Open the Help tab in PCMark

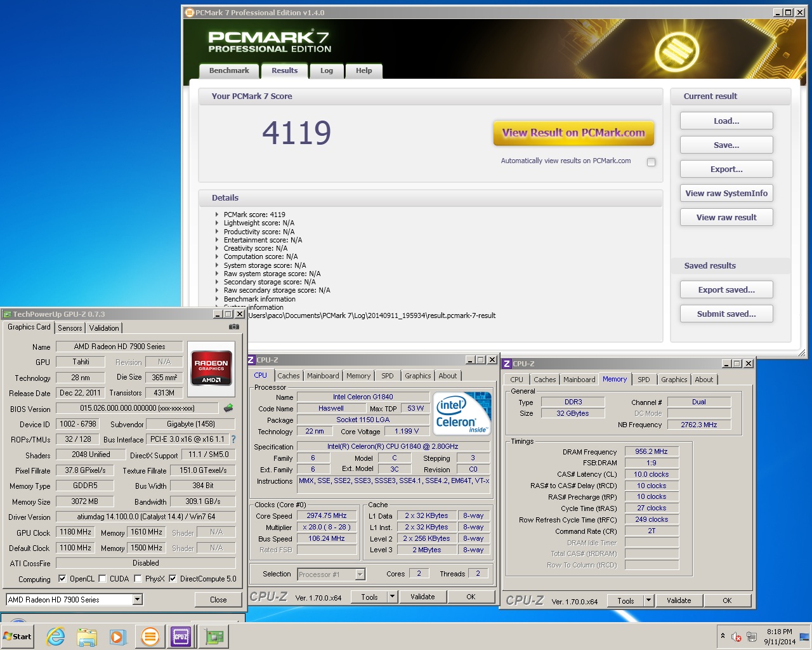point(364,71)
